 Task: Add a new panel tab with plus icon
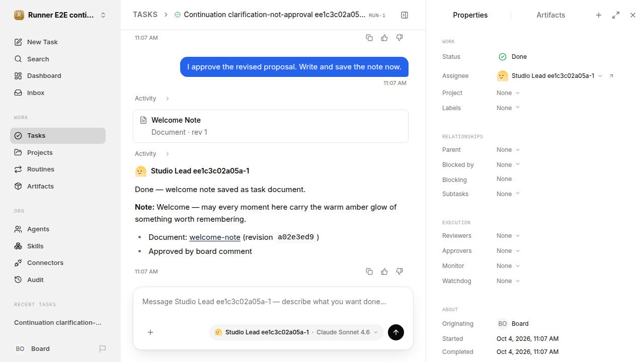[599, 15]
